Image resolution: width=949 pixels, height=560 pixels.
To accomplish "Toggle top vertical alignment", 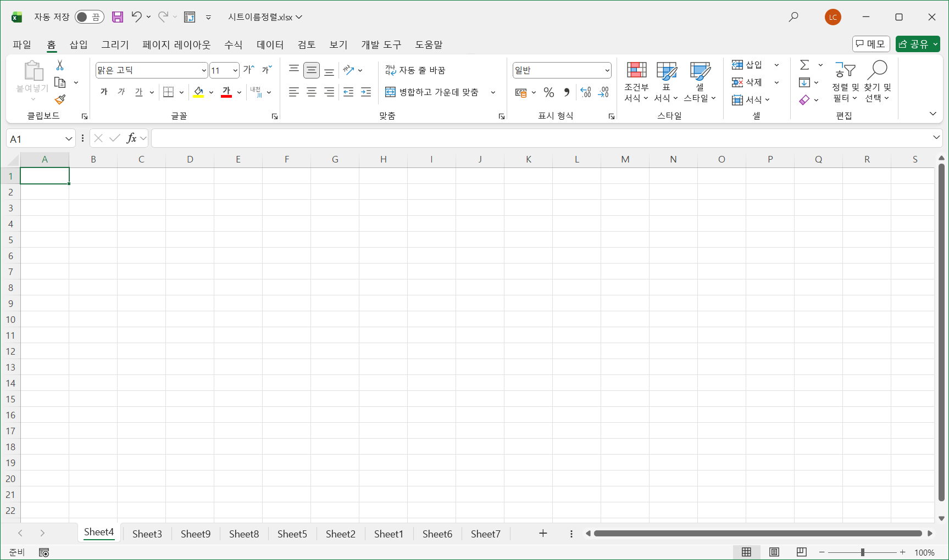I will point(294,70).
